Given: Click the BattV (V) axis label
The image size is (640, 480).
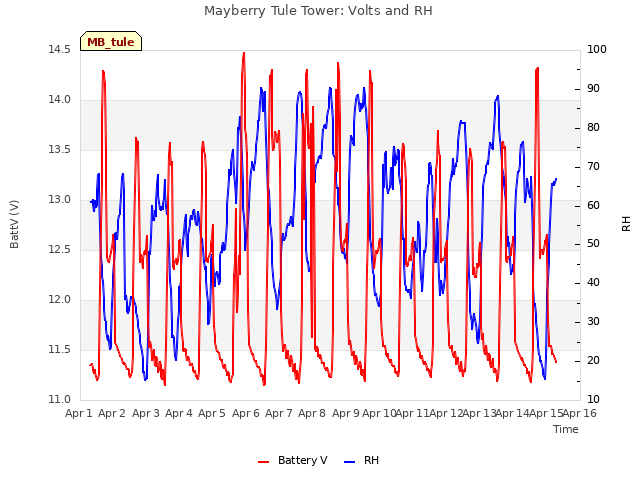Looking at the screenshot, I should 14,224.
